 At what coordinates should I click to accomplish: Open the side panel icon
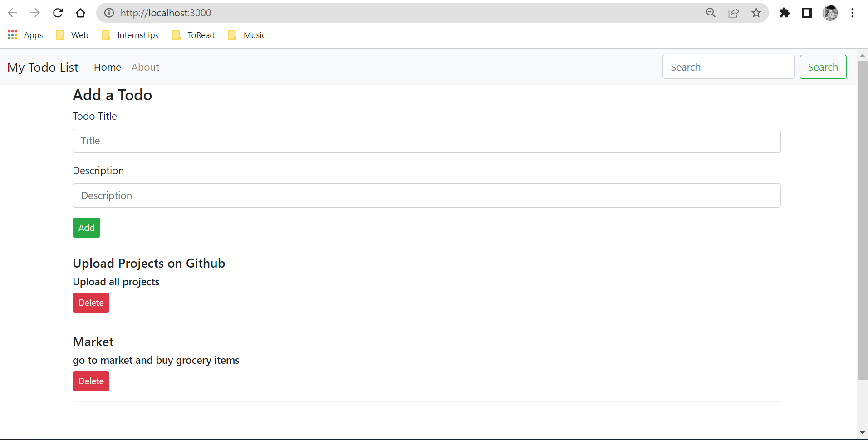[x=807, y=13]
